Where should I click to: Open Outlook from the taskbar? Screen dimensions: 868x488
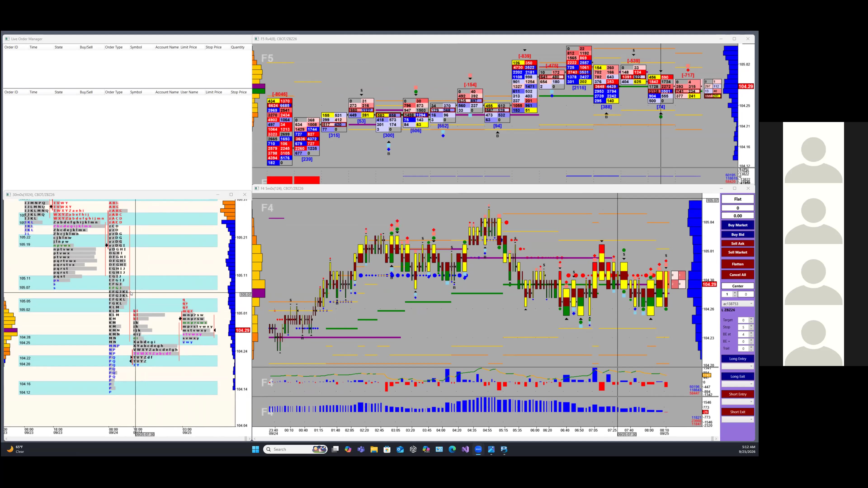(x=400, y=449)
